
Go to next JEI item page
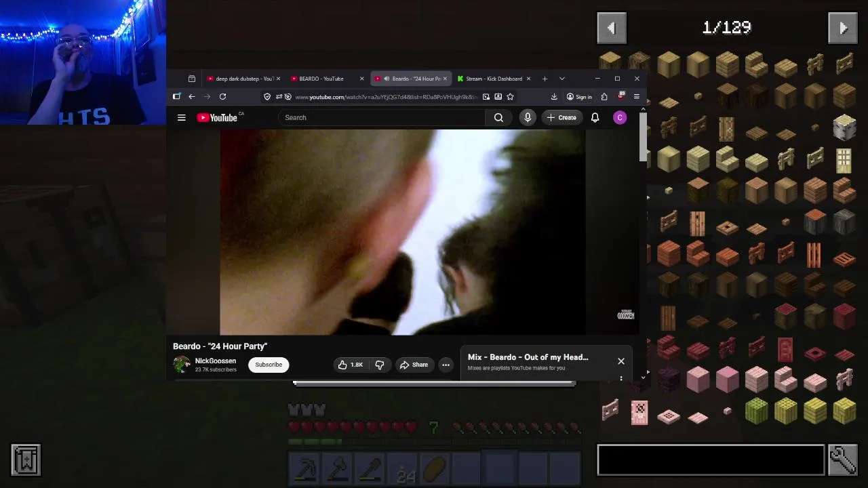(843, 28)
